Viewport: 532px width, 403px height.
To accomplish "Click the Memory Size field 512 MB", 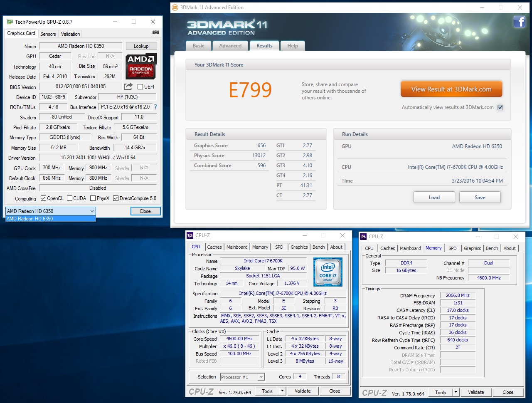I will coord(59,148).
